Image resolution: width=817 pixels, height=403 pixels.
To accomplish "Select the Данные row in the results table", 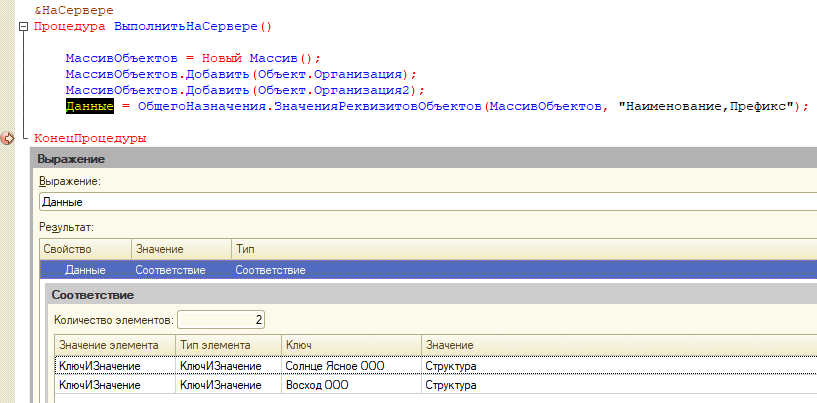I will click(x=85, y=270).
